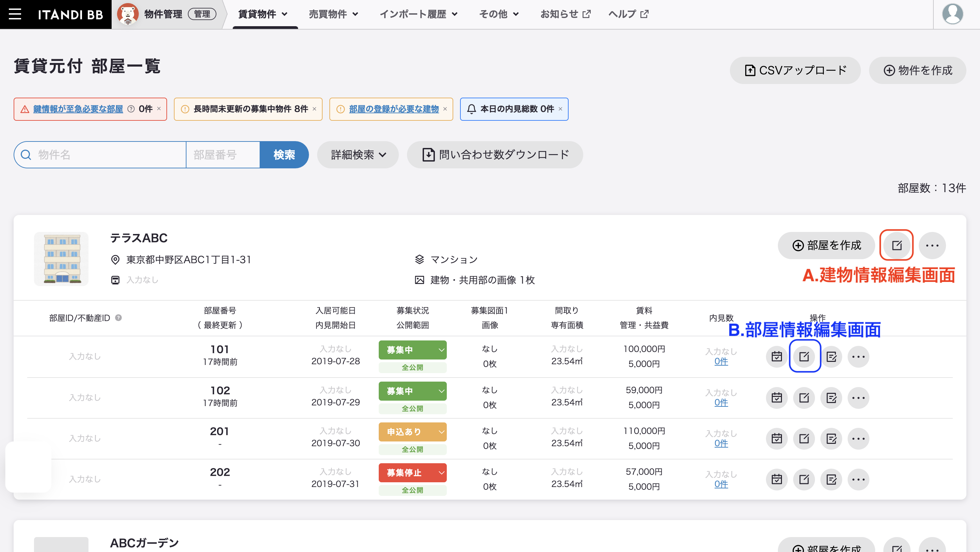Click the bear mascot 物件管理 icon
This screenshot has height=552, width=980.
128,14
